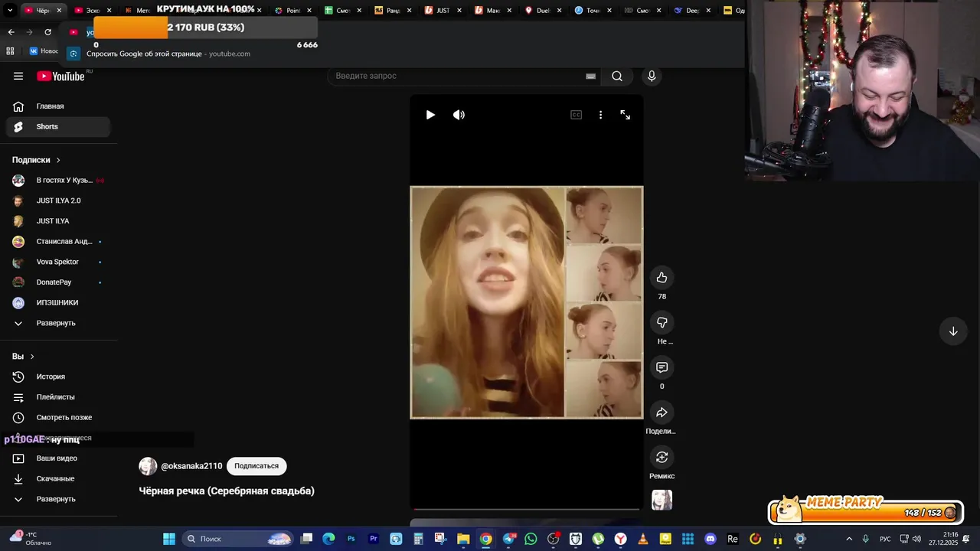Open the comments on the Short
This screenshot has height=551, width=980.
tap(661, 367)
